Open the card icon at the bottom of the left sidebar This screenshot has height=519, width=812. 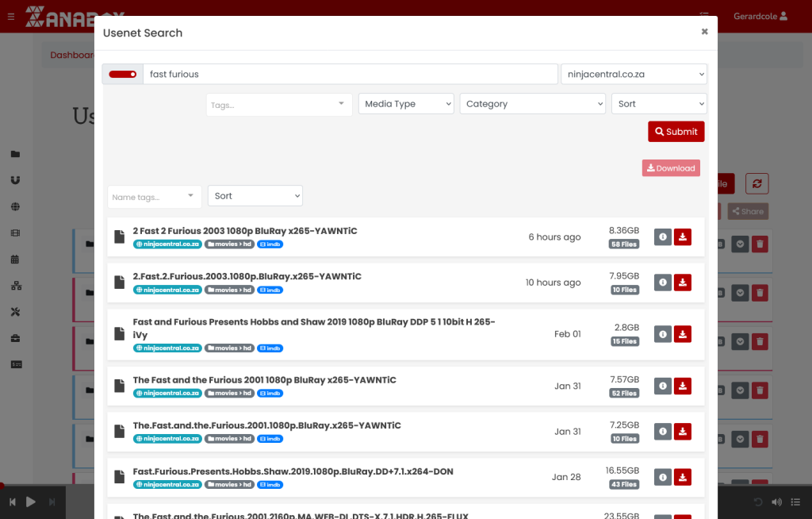16,364
